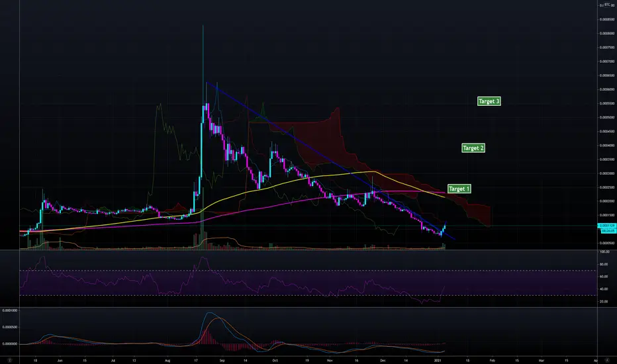Click the 0.0008500 price axis label
617x364 pixels.
[x=607, y=19]
